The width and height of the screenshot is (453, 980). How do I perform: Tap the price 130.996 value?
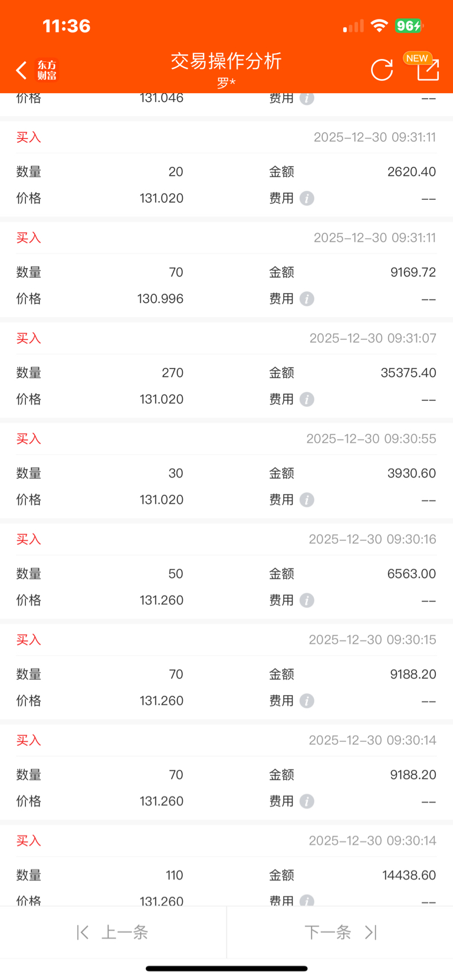[x=160, y=299]
